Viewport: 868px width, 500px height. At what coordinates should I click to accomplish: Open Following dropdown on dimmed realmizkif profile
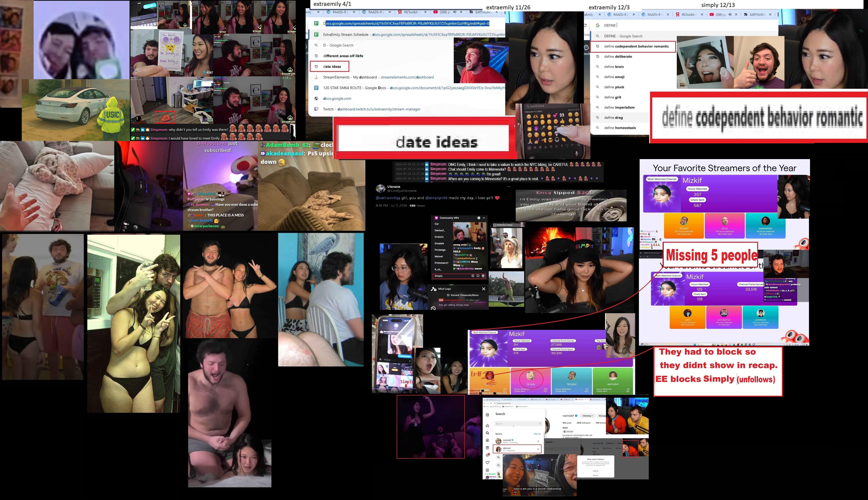click(x=610, y=443)
